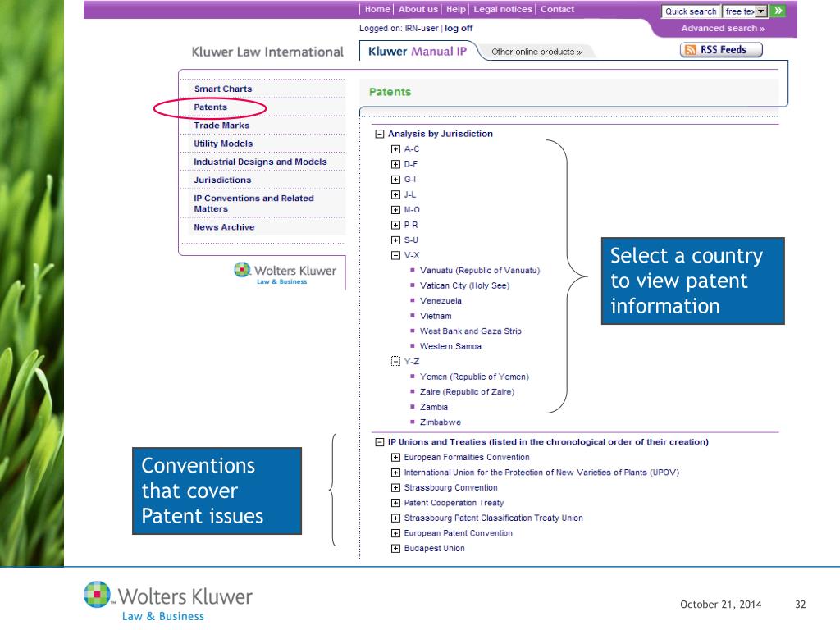This screenshot has width=840, height=630.
Task: Select the Kluwer Manual IP tab
Action: pyautogui.click(x=418, y=52)
